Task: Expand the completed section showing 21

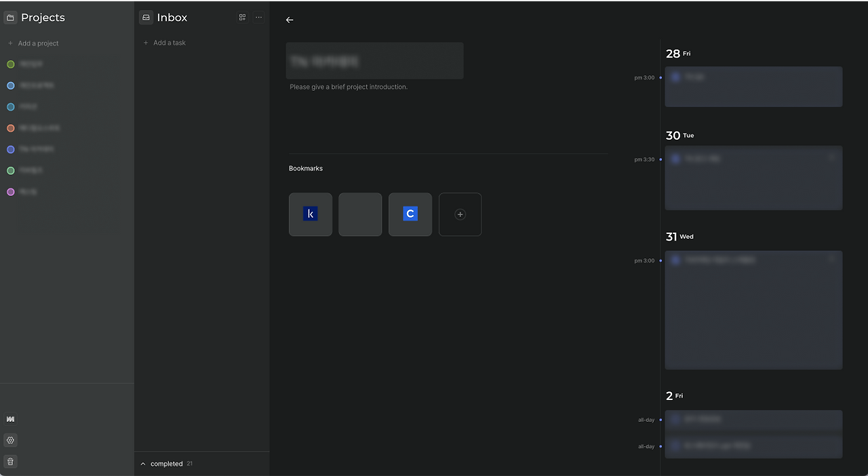Action: point(167,464)
